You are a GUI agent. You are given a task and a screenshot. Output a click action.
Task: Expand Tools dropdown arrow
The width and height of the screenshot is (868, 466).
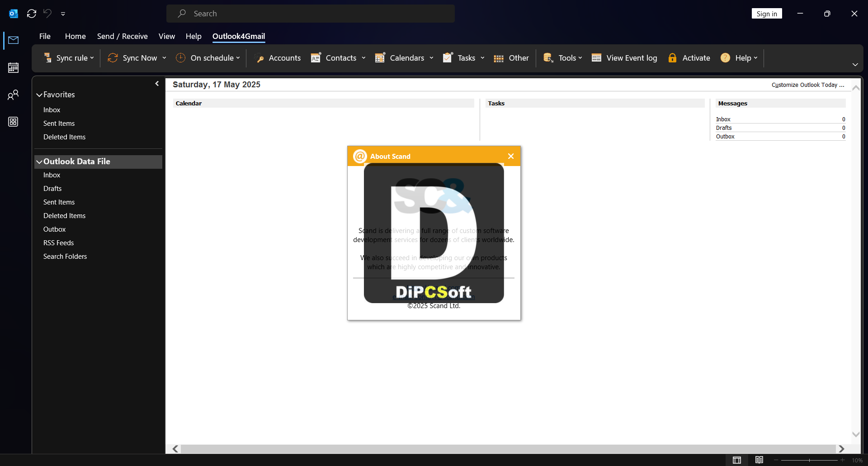coord(580,58)
